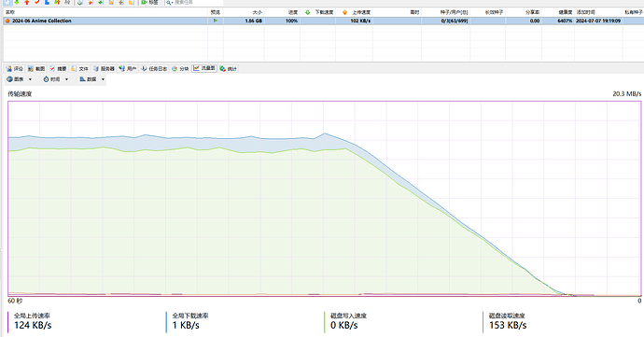Click the green download arrow toolbar icon
This screenshot has width=644, height=337.
(17, 2)
